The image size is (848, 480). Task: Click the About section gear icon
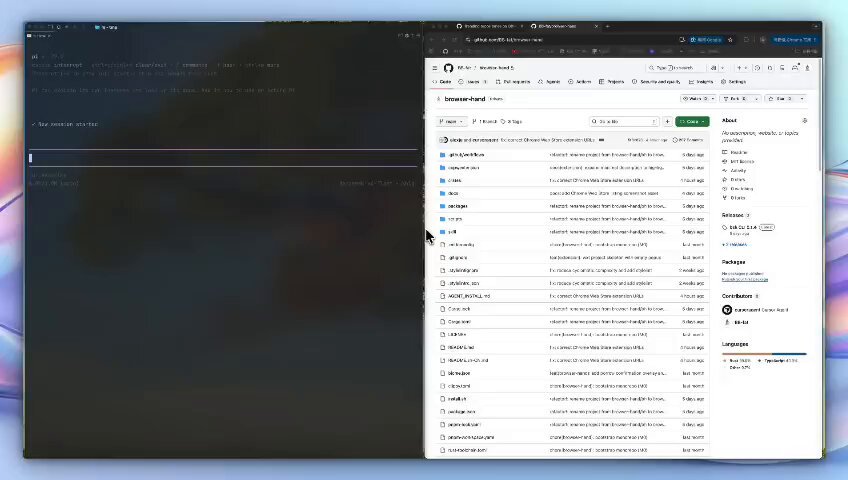805,121
